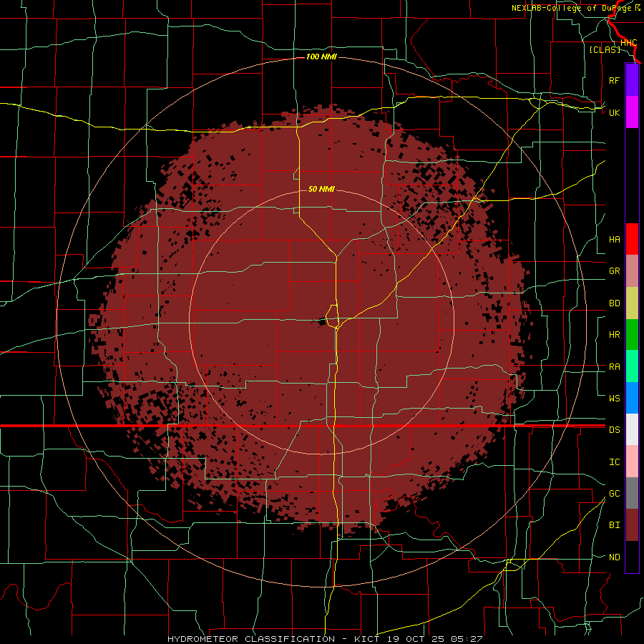
Task: Click the [CLAS] units label
Action: pyautogui.click(x=605, y=49)
